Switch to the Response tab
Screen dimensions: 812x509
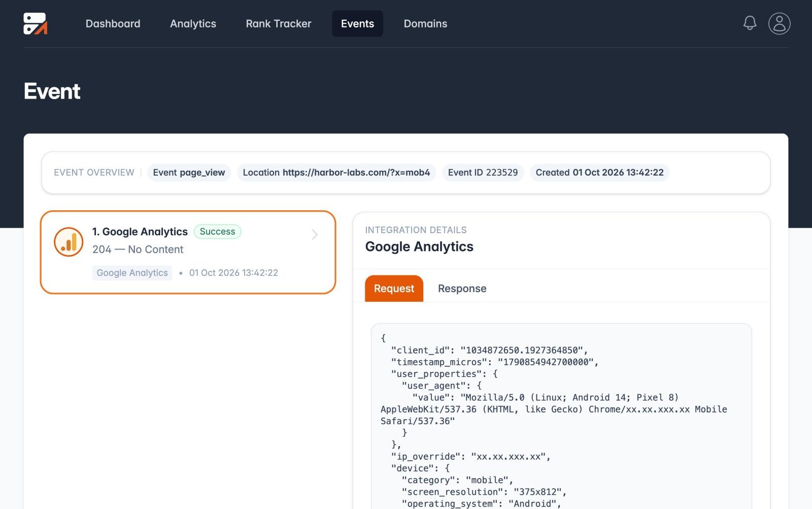(x=462, y=289)
